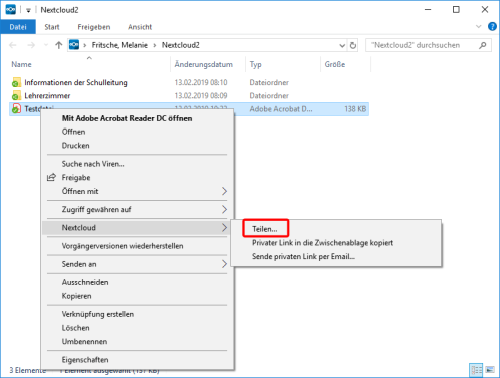Image resolution: width=500 pixels, height=378 pixels.
Task: Select the Nextcloud2 breadcrumb in the address bar
Action: click(x=181, y=45)
